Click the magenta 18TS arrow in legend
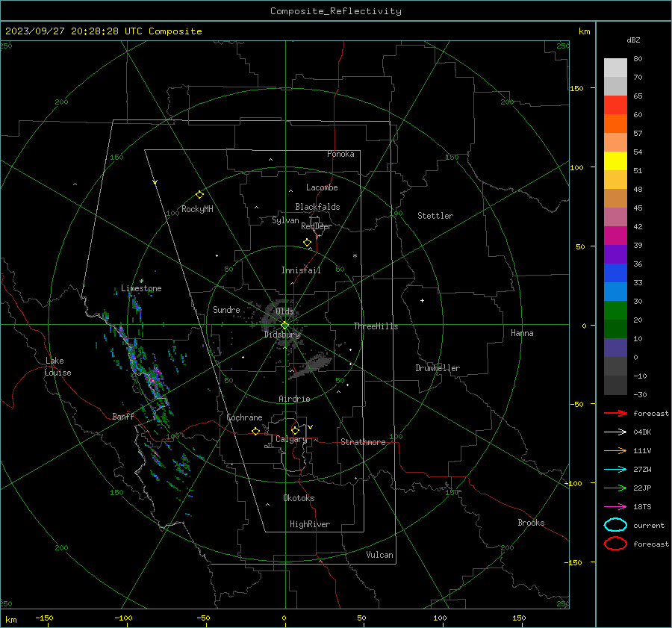The width and height of the screenshot is (672, 628). (615, 507)
